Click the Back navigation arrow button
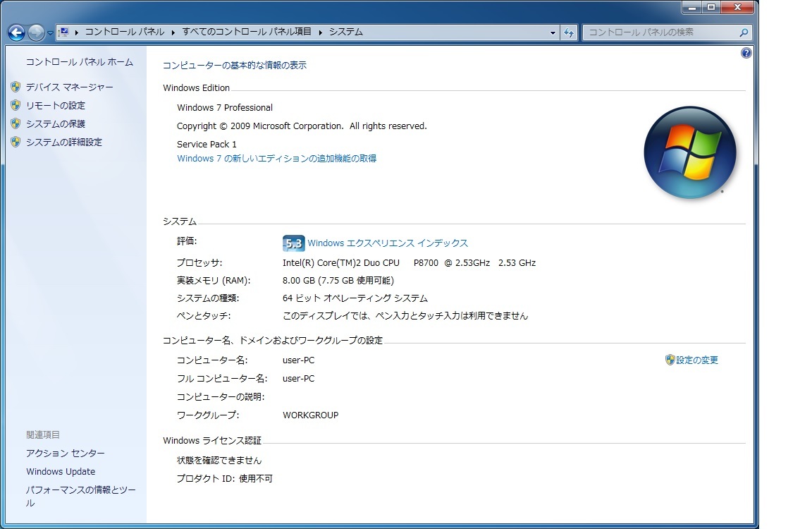812x529 pixels. click(16, 32)
